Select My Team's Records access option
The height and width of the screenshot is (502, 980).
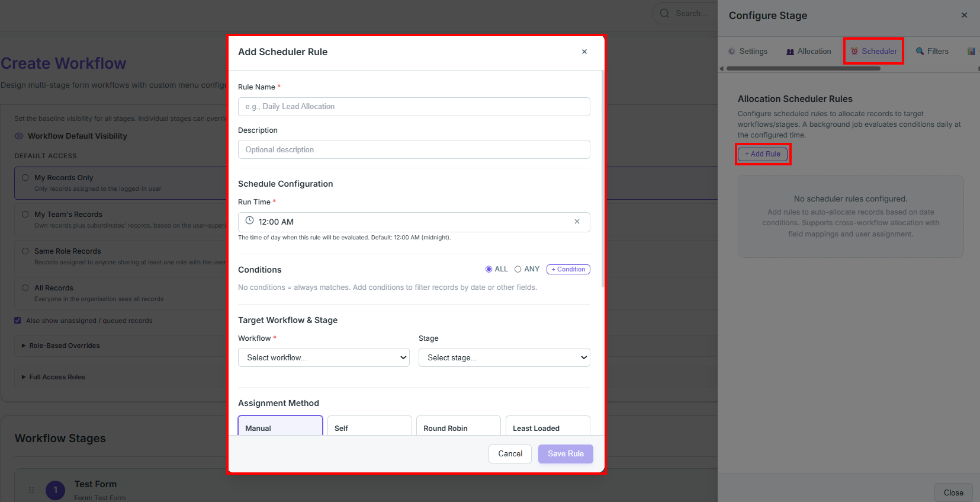click(25, 214)
